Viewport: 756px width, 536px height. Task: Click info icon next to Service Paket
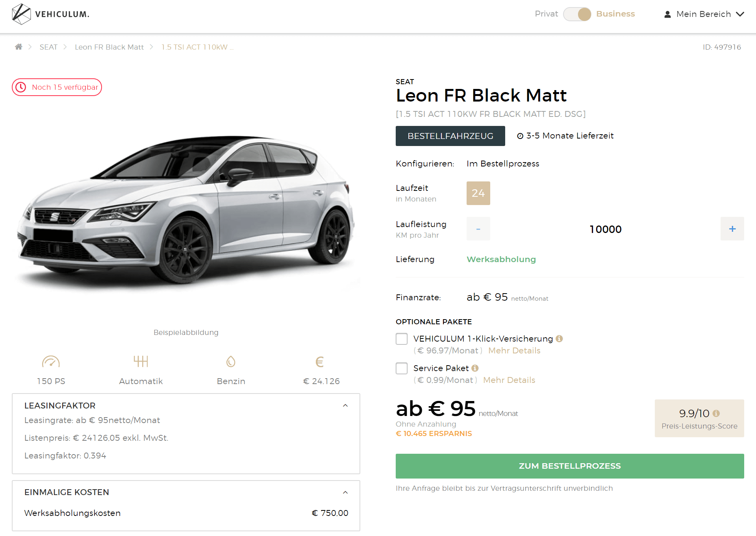[x=475, y=368]
